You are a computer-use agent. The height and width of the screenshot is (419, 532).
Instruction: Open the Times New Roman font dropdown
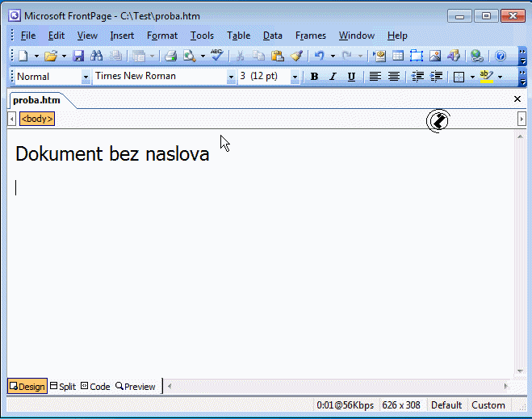pos(231,77)
